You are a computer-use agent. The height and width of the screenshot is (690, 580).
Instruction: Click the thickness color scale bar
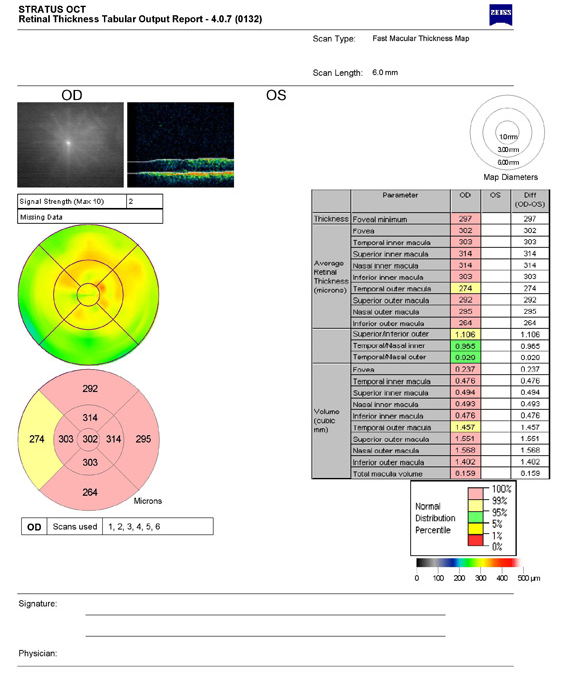[468, 562]
